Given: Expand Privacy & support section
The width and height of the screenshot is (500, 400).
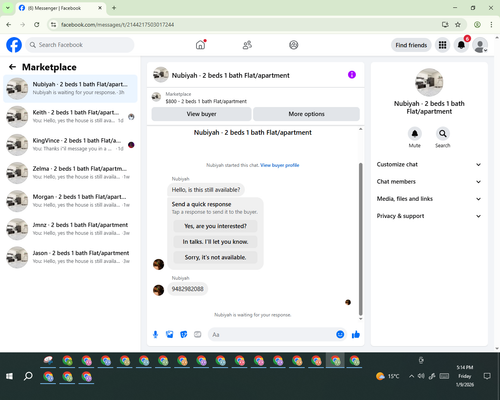Looking at the screenshot, I should point(429,216).
